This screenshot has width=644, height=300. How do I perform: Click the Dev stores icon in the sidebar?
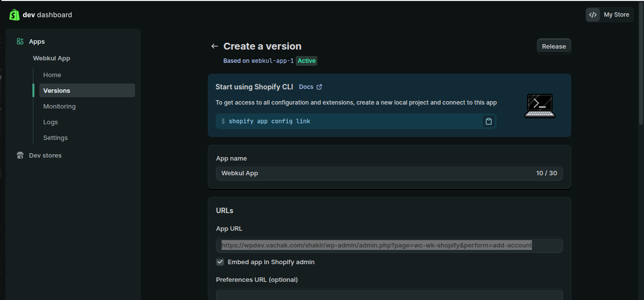click(x=20, y=155)
